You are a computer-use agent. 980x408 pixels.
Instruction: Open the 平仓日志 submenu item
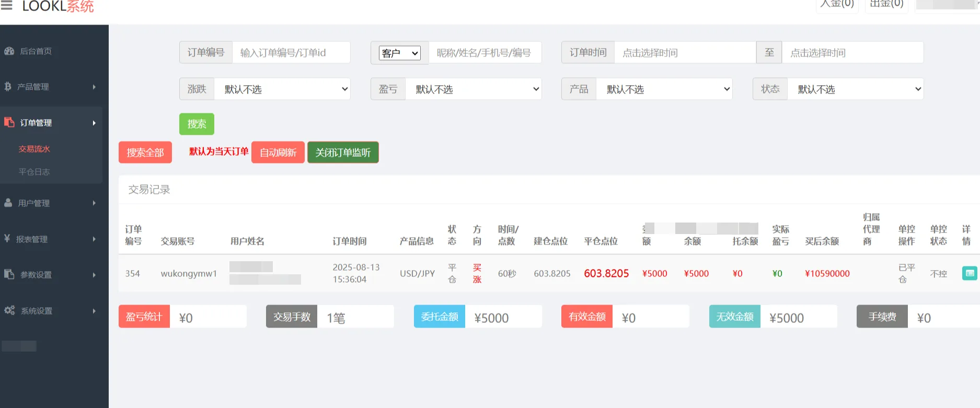34,172
